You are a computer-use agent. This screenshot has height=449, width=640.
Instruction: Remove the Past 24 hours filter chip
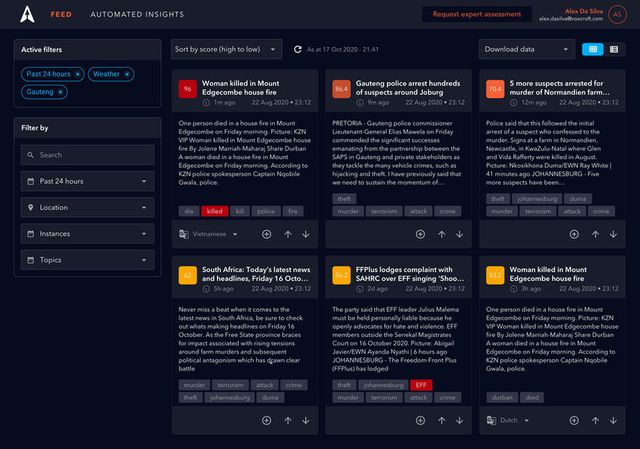point(78,74)
